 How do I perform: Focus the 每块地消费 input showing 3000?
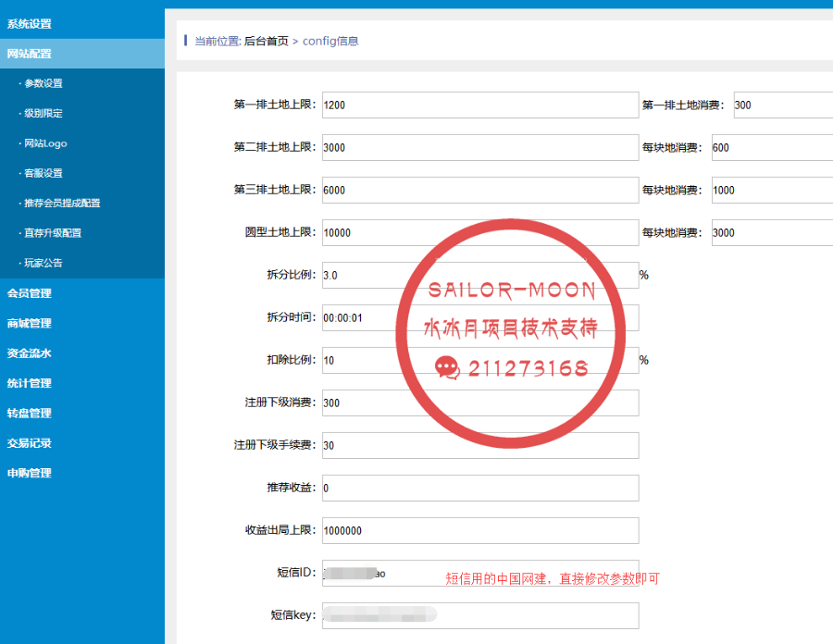click(x=773, y=232)
